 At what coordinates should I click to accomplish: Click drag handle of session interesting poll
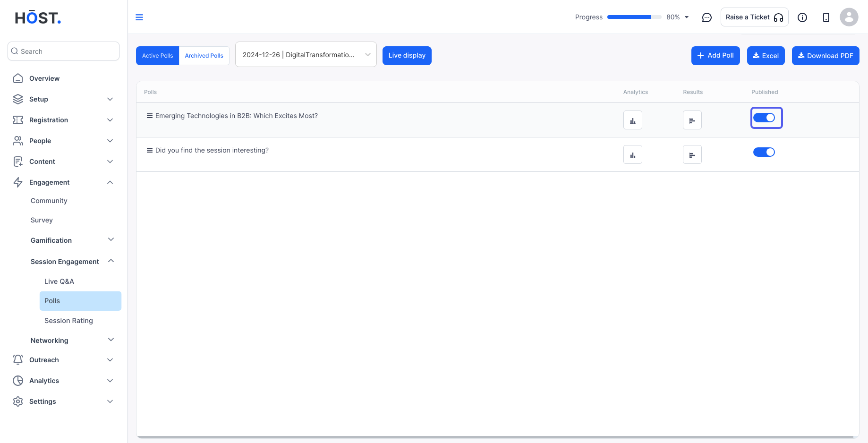coord(150,150)
